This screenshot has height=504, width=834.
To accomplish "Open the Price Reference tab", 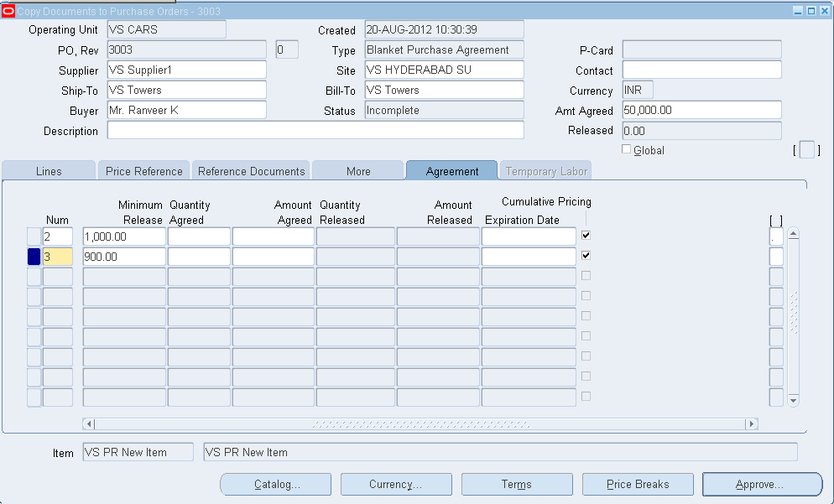I will [143, 170].
